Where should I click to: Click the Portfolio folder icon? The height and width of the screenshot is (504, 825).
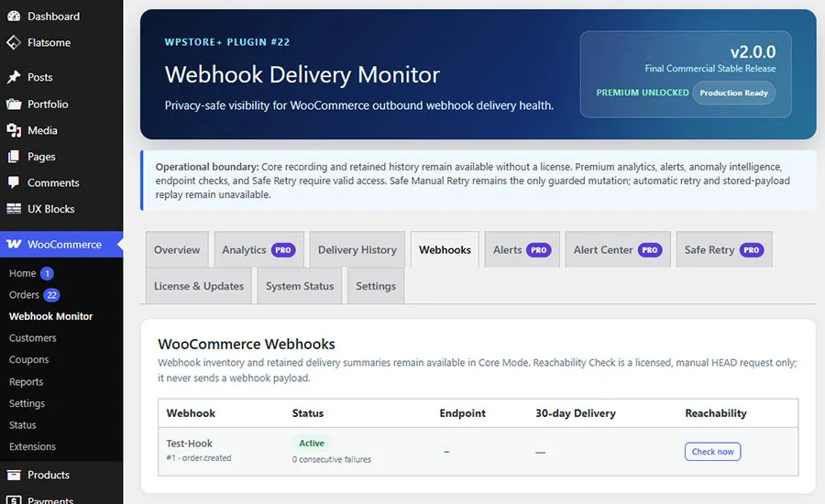point(14,104)
